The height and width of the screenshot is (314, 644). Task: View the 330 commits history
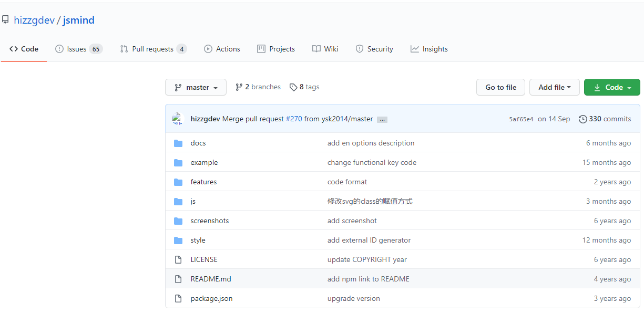coord(605,119)
